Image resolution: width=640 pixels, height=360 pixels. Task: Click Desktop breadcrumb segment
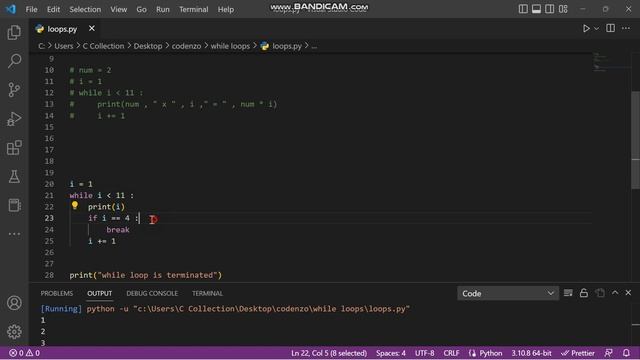(x=148, y=46)
